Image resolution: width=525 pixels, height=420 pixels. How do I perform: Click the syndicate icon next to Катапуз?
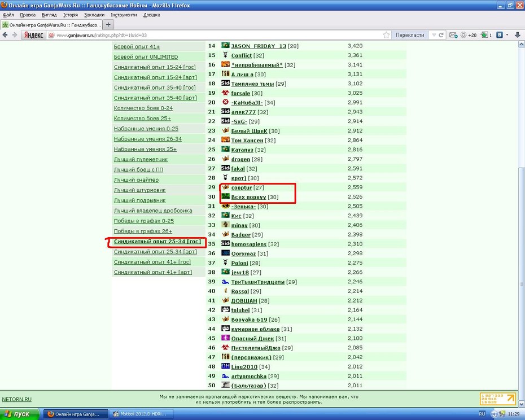pyautogui.click(x=225, y=149)
